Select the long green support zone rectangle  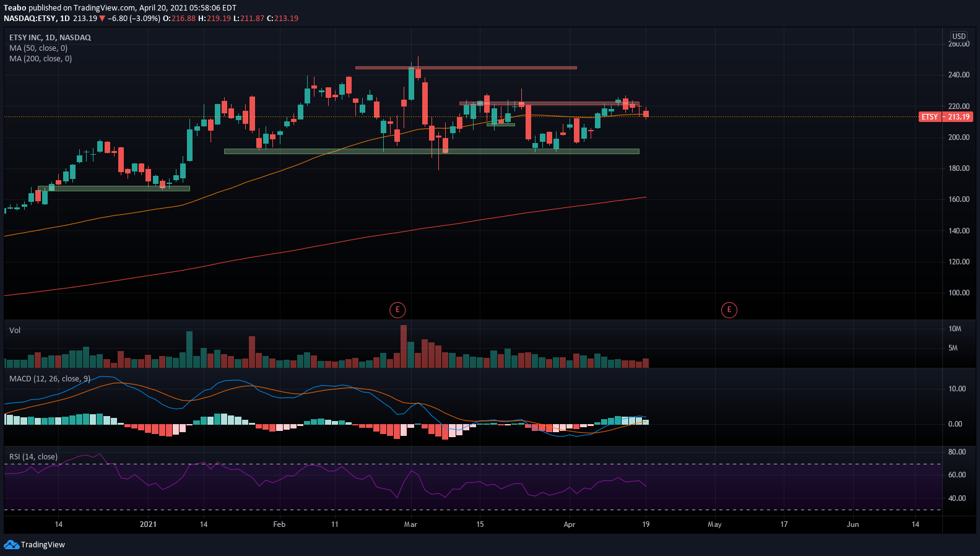(x=431, y=151)
